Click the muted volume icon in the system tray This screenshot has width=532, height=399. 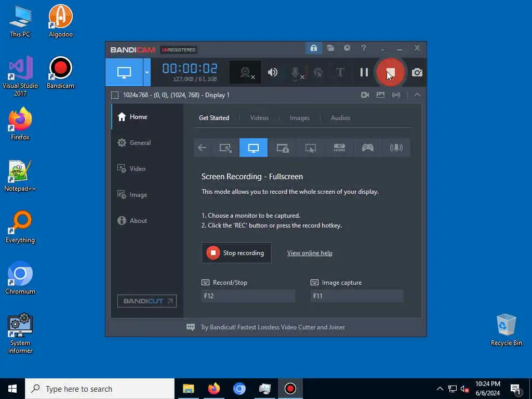pos(464,389)
